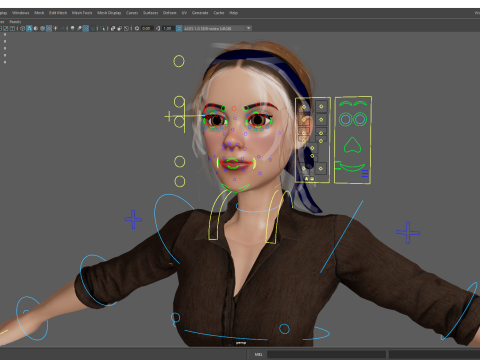Select the bottom-right boxed diamond slider control
The width and height of the screenshot is (480, 360).
(321, 169)
